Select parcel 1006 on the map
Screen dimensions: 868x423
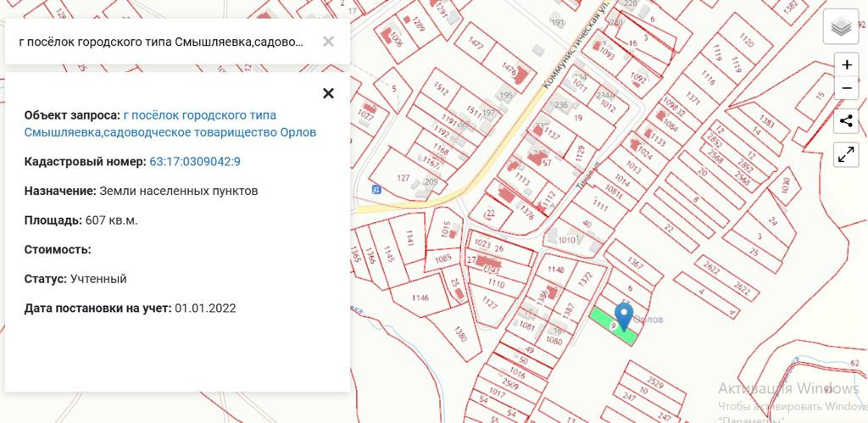pos(396,38)
